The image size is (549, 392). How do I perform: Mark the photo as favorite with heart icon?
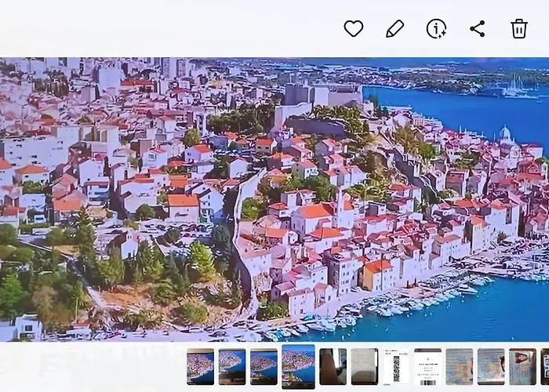[354, 29]
